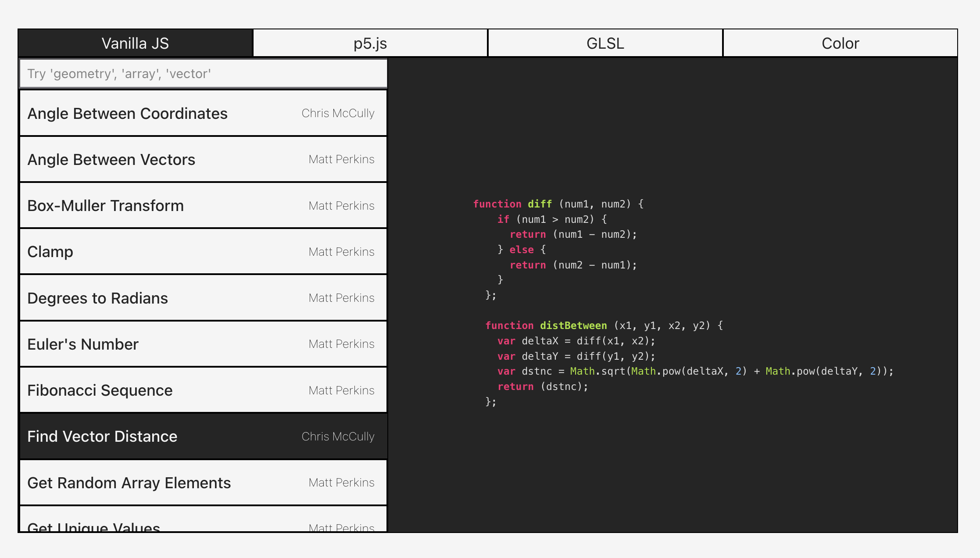Choose the Clamp snippet
This screenshot has width=980, height=558.
click(x=203, y=252)
